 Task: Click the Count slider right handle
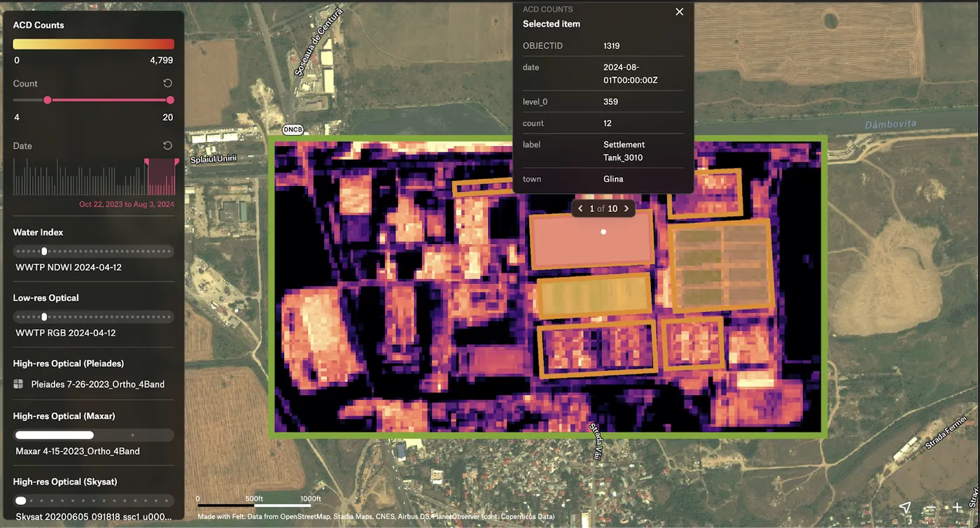point(170,100)
